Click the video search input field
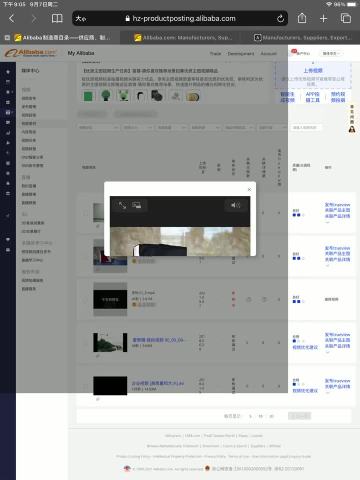 [x=305, y=127]
